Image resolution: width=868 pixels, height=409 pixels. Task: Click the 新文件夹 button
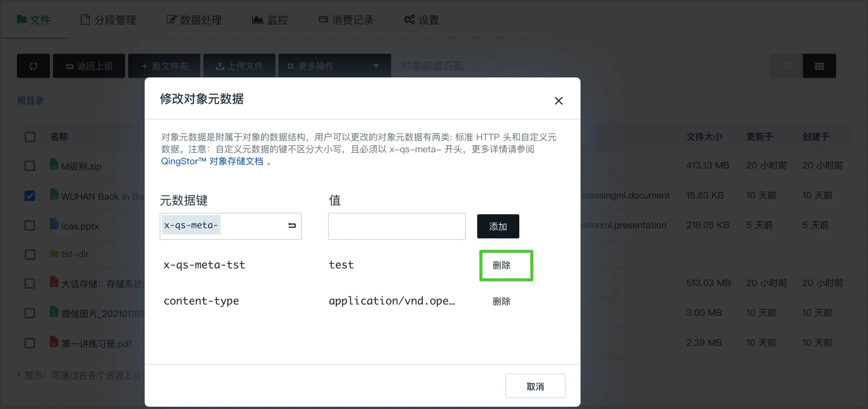click(164, 66)
